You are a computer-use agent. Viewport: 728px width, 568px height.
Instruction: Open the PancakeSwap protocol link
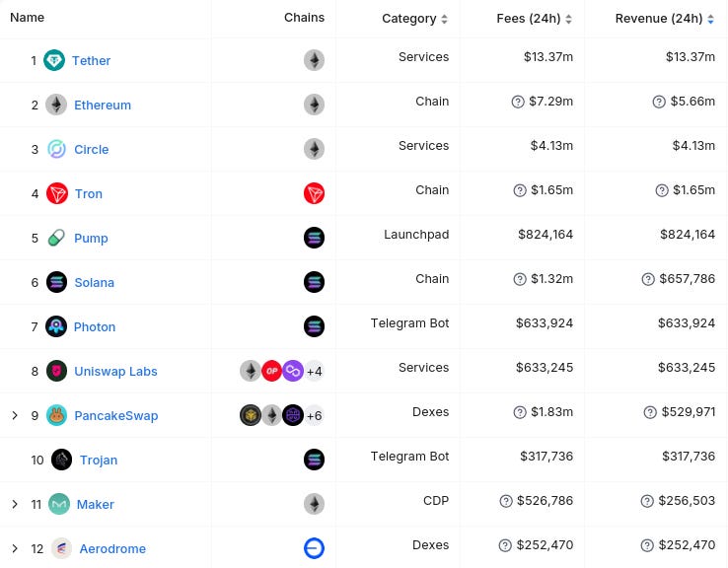click(116, 415)
